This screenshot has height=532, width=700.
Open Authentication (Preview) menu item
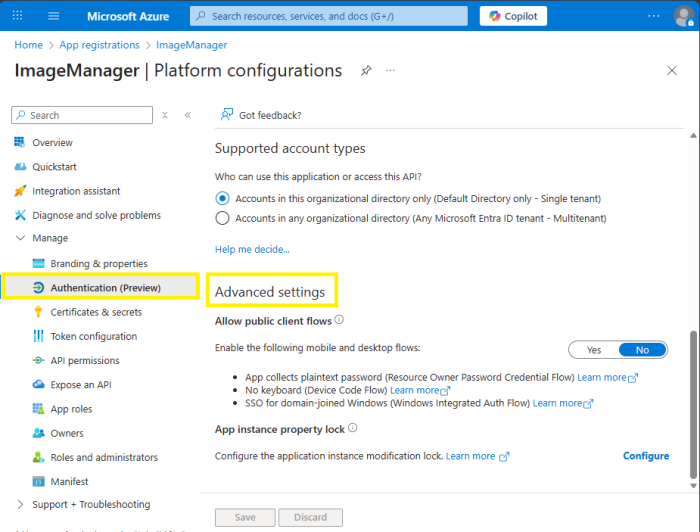(105, 288)
